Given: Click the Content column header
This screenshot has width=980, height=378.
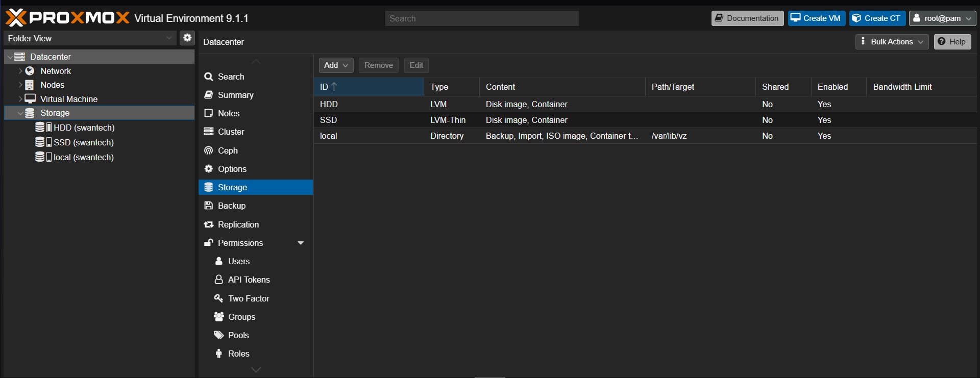Looking at the screenshot, I should [x=562, y=87].
